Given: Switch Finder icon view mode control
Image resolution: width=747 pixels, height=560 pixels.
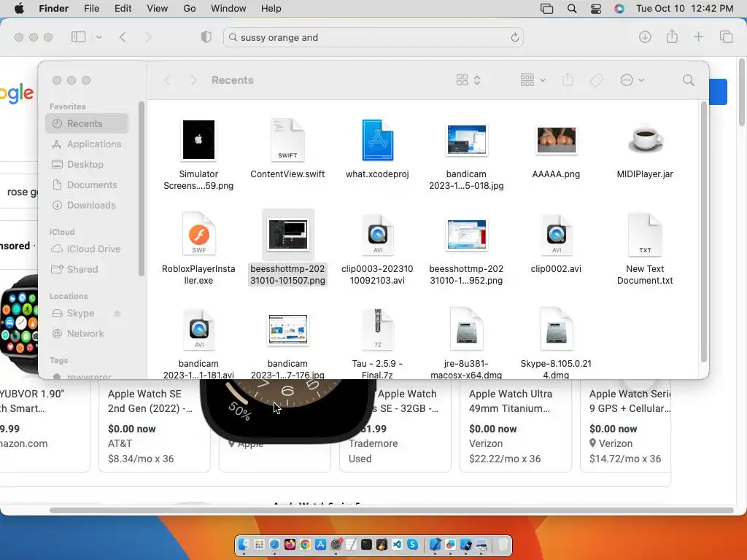Looking at the screenshot, I should coord(468,80).
